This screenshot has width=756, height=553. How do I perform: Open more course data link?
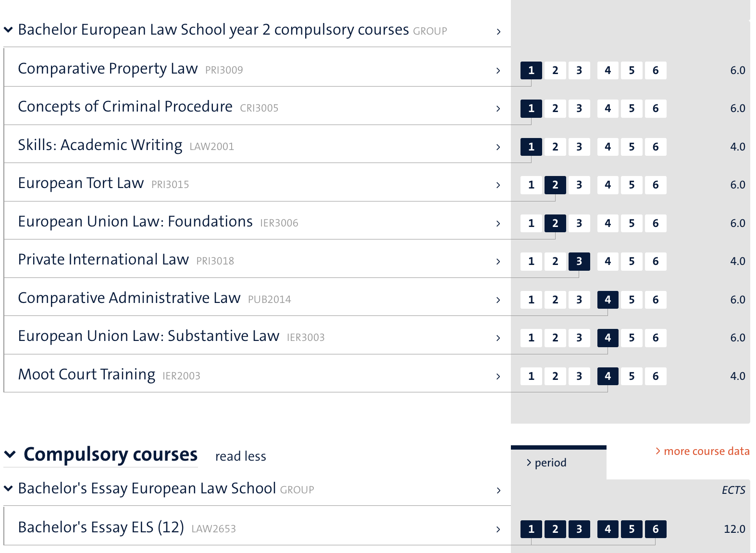[702, 451]
